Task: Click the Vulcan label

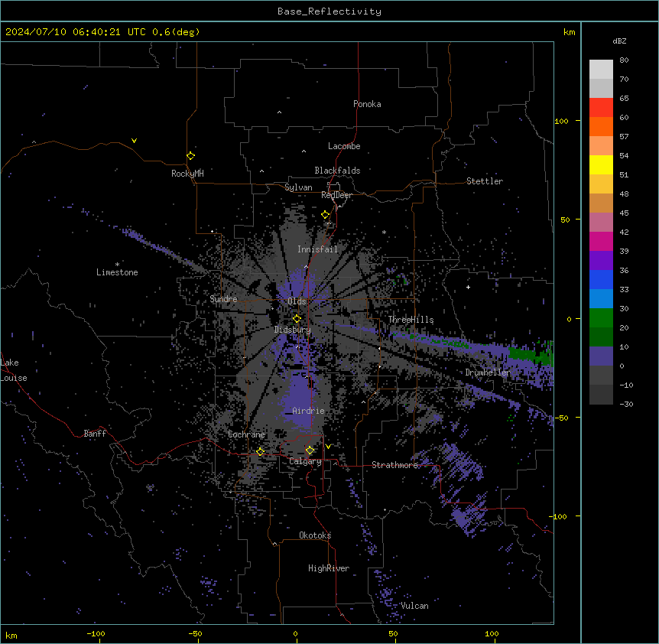Action: coord(415,606)
